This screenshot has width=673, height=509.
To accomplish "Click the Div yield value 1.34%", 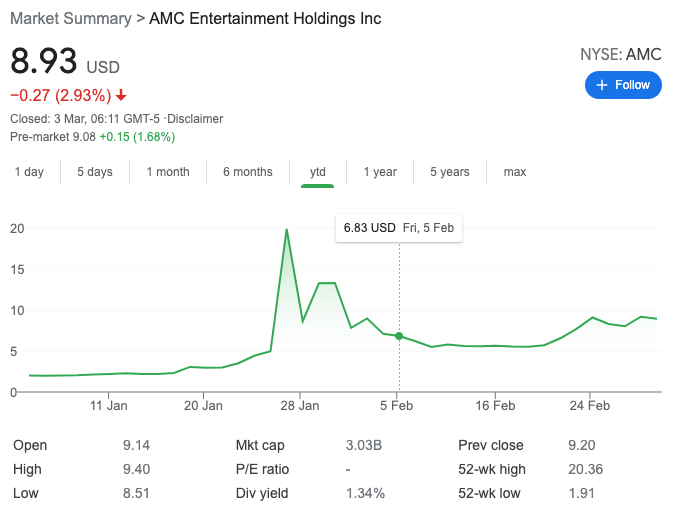I will tap(365, 493).
